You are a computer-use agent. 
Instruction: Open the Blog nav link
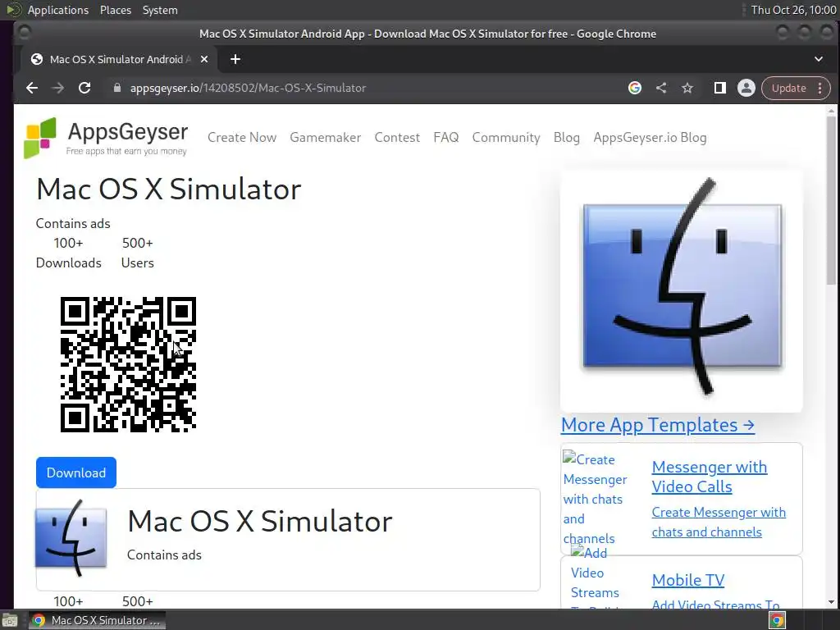click(566, 138)
